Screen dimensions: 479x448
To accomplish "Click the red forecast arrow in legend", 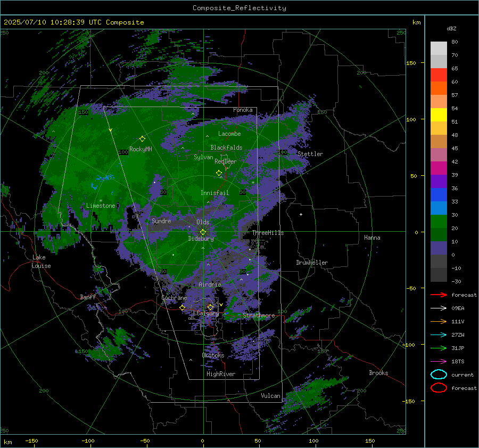I will pos(439,295).
